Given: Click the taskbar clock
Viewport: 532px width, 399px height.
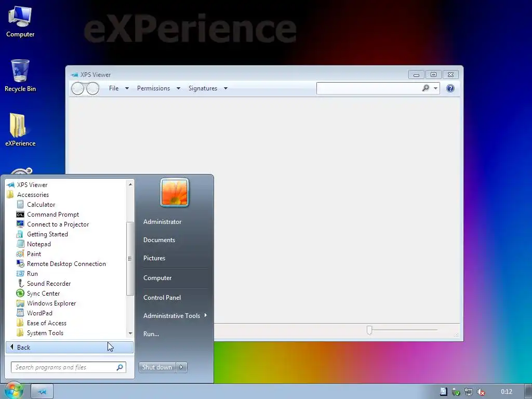Looking at the screenshot, I should [506, 392].
